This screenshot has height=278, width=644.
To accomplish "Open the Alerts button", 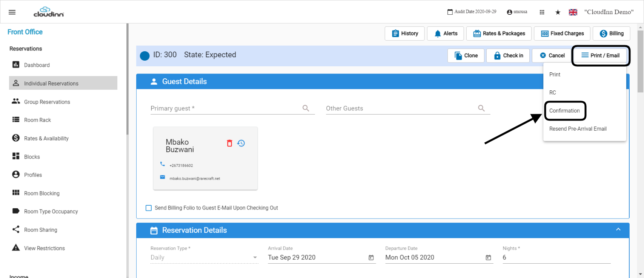I will tap(446, 34).
